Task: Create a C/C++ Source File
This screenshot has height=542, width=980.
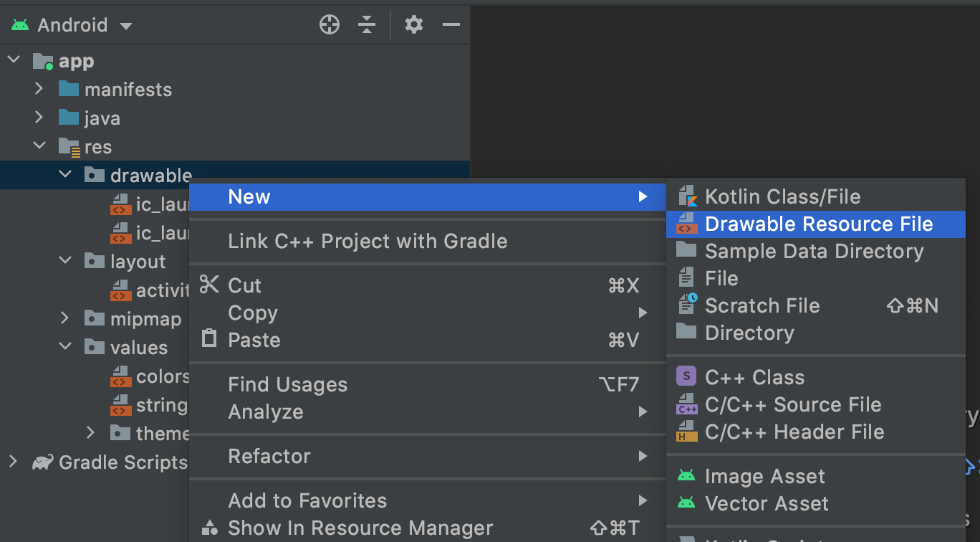Action: (x=816, y=404)
